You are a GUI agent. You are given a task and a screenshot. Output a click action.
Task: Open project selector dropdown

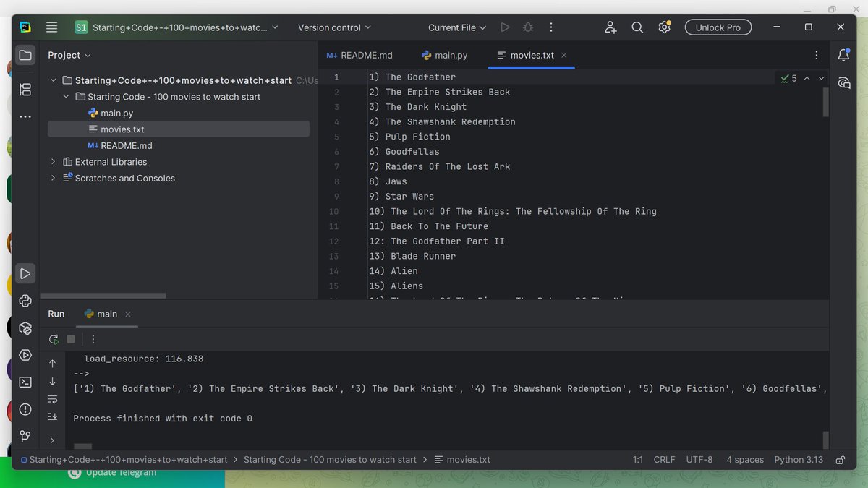(177, 27)
